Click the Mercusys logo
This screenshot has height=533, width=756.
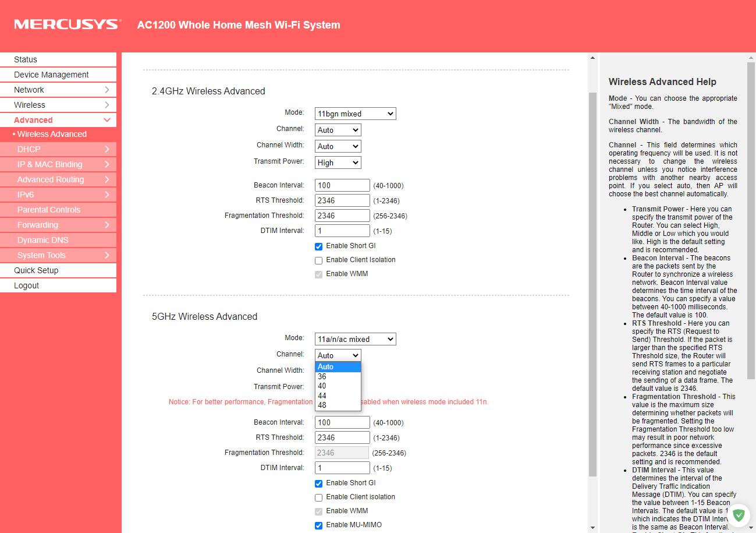(67, 24)
